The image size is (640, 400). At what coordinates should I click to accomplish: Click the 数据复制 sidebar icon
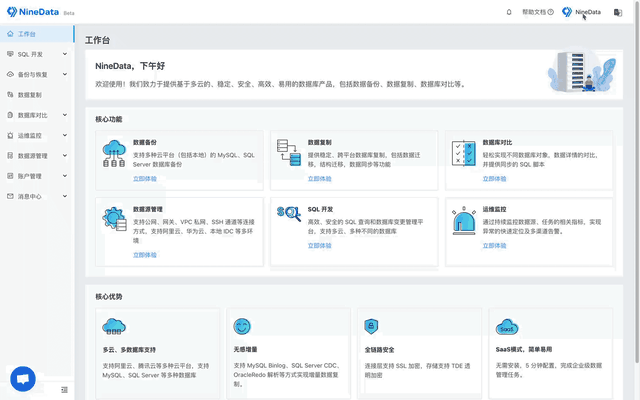pos(10,95)
